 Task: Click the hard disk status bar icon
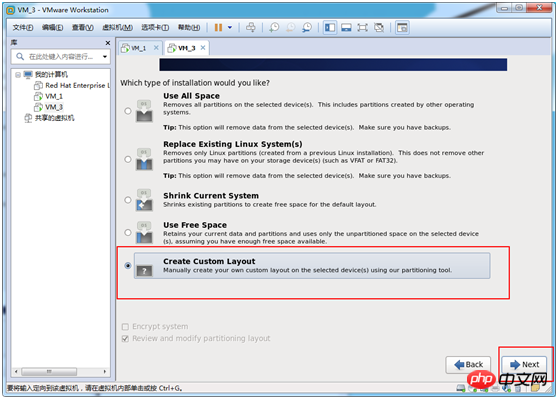click(460, 388)
